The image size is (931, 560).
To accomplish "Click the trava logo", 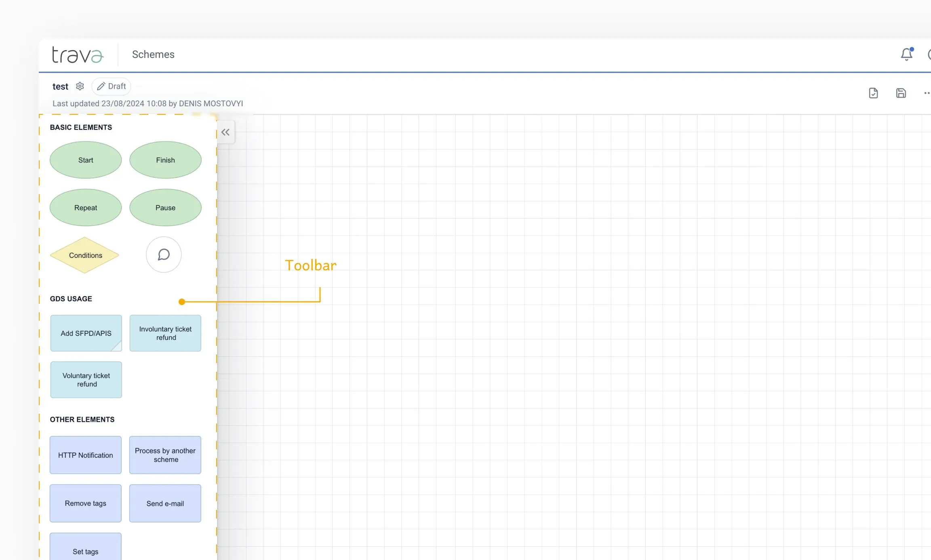I will [78, 55].
